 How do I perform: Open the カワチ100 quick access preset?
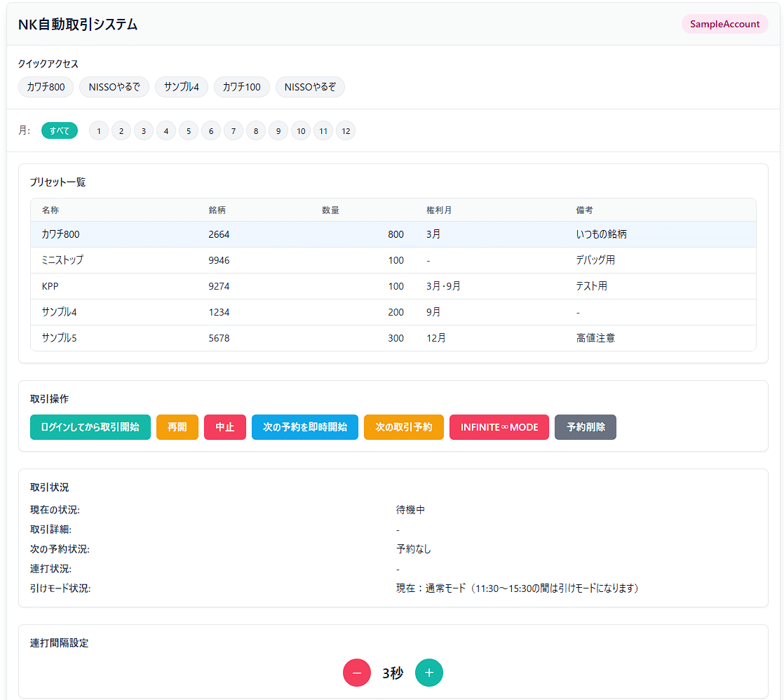click(241, 87)
